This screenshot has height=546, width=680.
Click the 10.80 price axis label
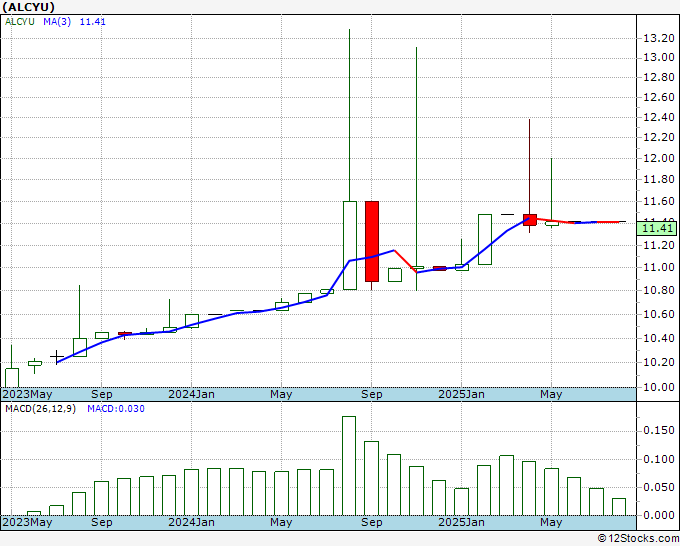click(658, 290)
